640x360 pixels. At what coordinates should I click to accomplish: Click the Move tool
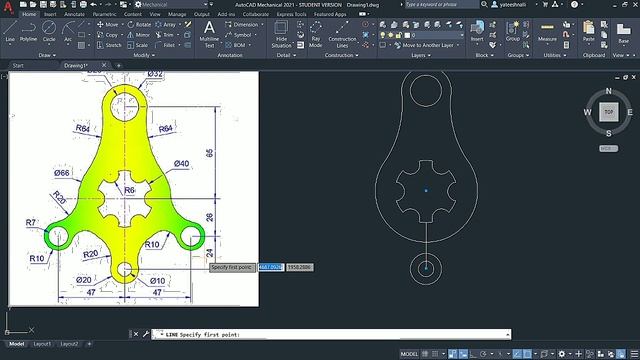107,24
